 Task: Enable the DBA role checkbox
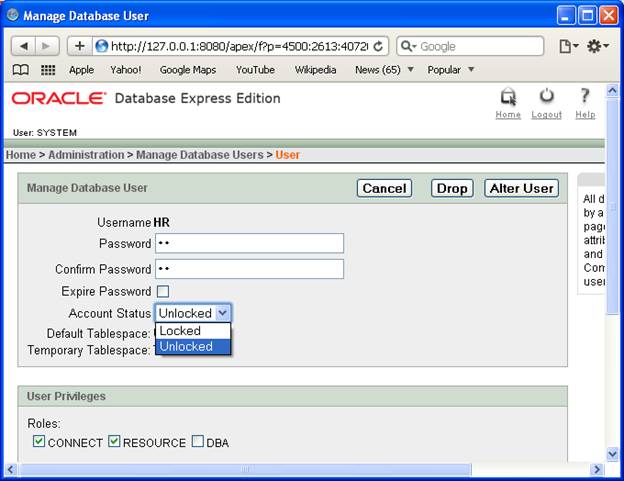(x=198, y=441)
